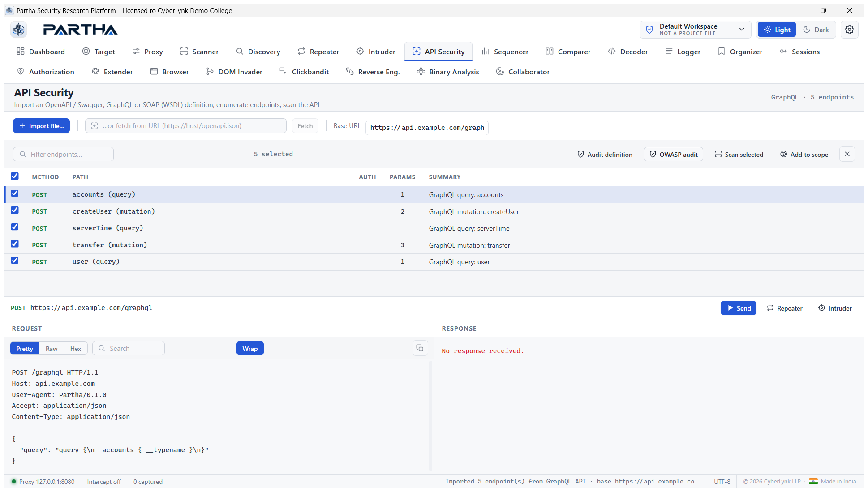Screen dimensions: 868x492
Task: Click the Authorization shield icon
Action: coord(21,72)
